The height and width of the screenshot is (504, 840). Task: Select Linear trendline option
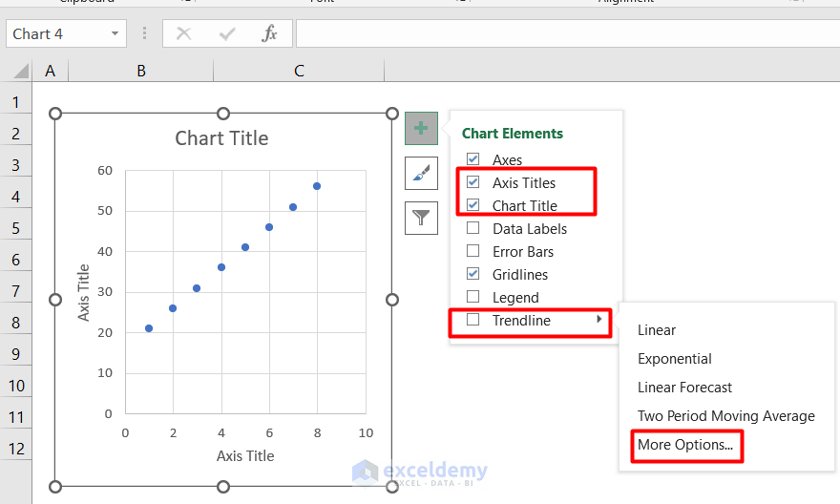(657, 330)
